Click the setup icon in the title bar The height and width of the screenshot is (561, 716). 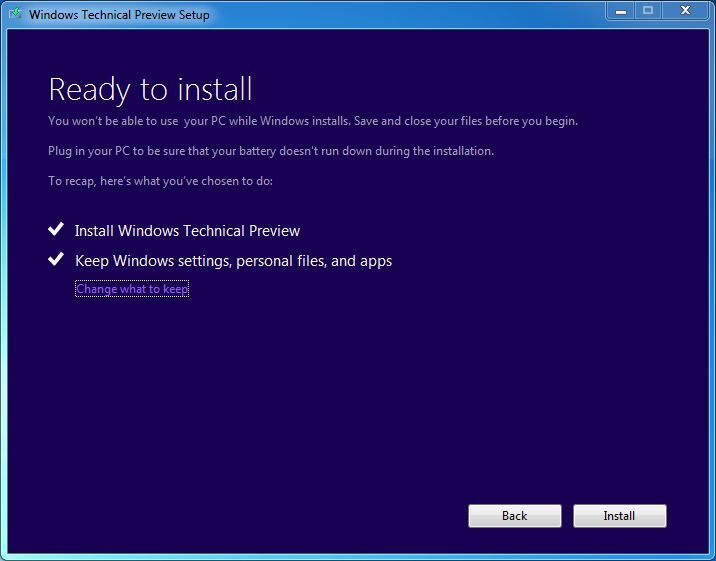coord(15,14)
